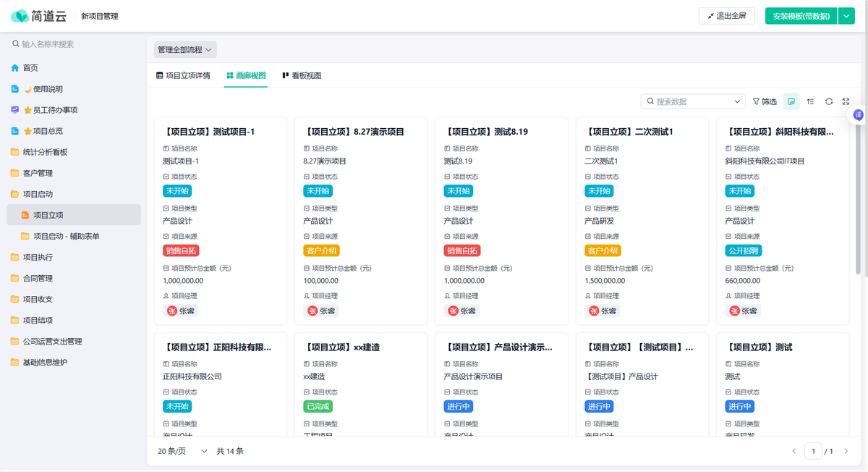This screenshot has height=472, width=868.
Task: Click the 搜索数据 search field
Action: (693, 102)
